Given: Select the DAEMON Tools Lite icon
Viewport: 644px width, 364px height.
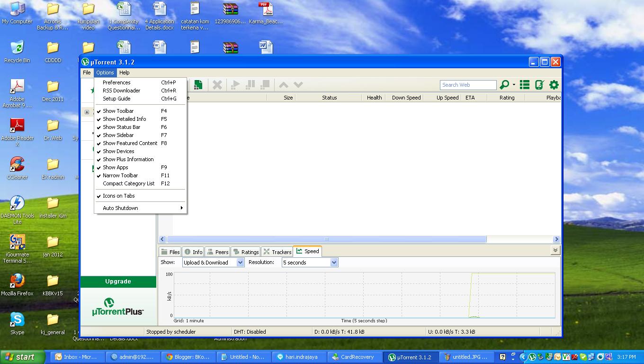Looking at the screenshot, I should (x=17, y=210).
